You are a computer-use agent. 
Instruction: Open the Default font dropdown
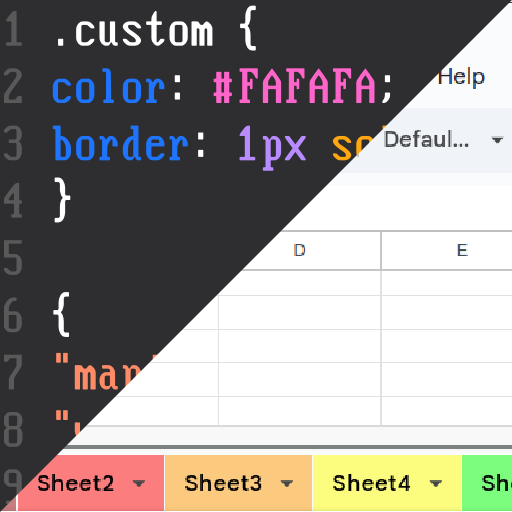(443, 140)
